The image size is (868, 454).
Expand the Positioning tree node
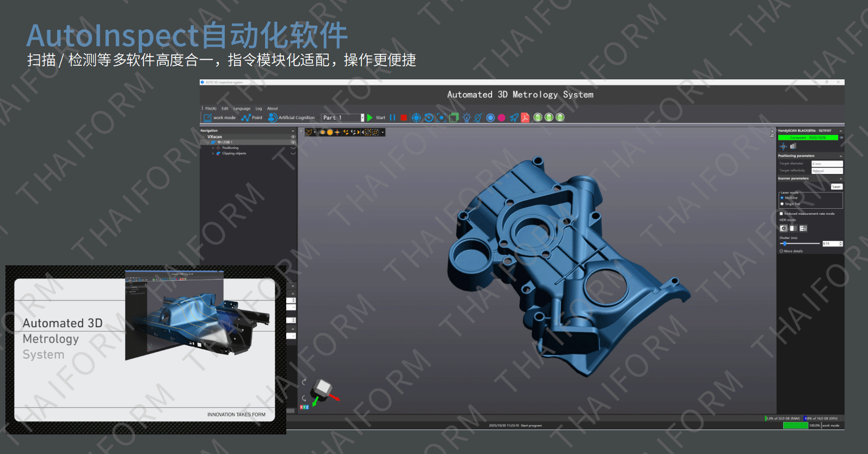(213, 148)
